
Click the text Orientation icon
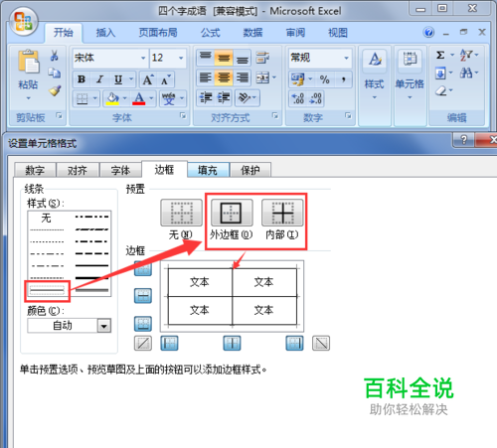(x=245, y=98)
